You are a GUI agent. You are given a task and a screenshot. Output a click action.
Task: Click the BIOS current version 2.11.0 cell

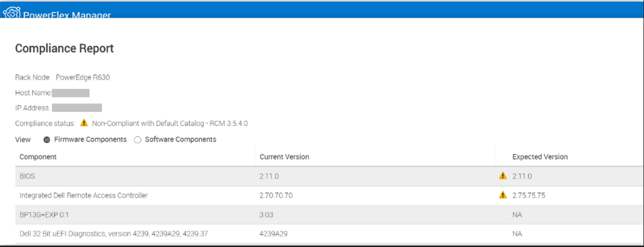pyautogui.click(x=269, y=176)
